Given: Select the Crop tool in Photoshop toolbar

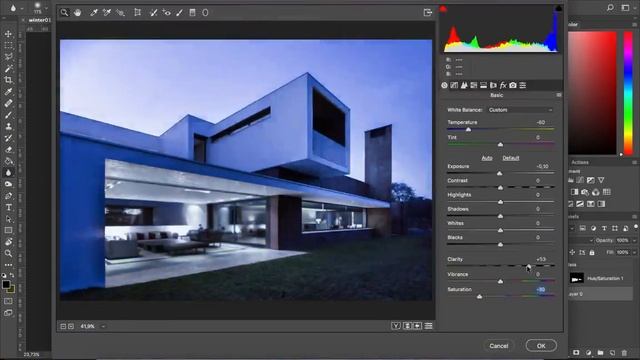Looking at the screenshot, I should click(8, 80).
